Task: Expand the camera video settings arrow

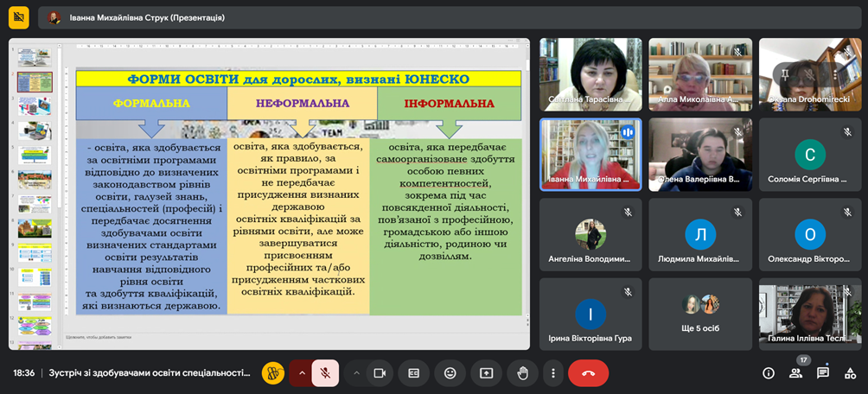Action: [x=356, y=373]
